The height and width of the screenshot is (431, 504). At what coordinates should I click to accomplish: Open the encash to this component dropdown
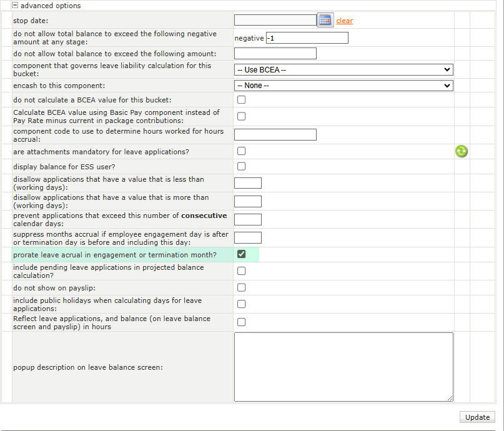[x=343, y=86]
